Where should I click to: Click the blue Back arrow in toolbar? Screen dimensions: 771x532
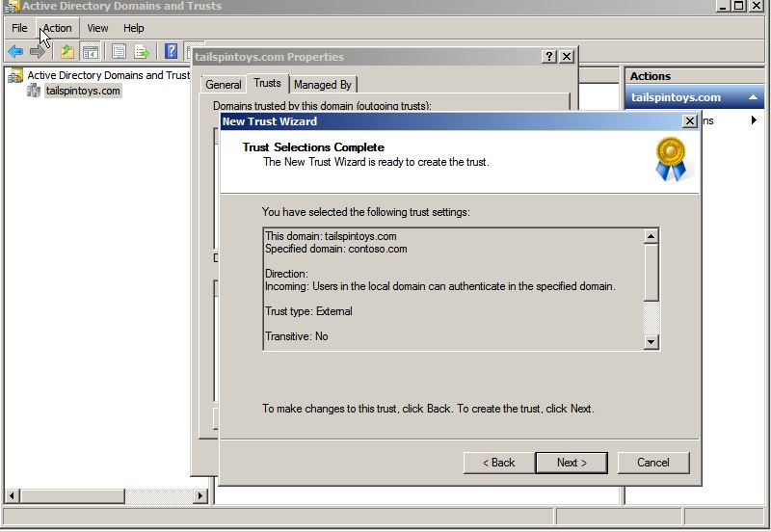click(15, 51)
